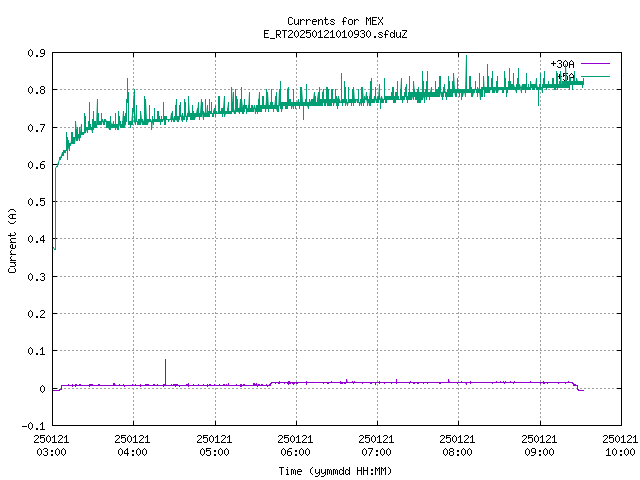Click the +5A legend label
This screenshot has width=640, height=480.
565,77
